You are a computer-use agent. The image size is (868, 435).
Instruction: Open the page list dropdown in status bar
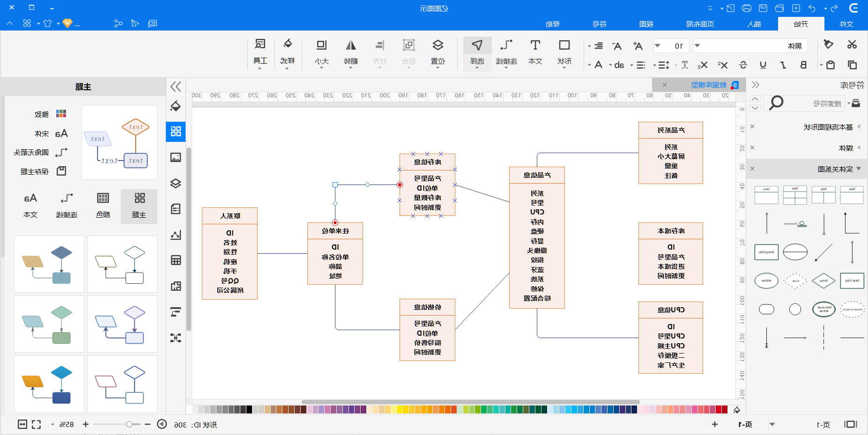point(772,424)
